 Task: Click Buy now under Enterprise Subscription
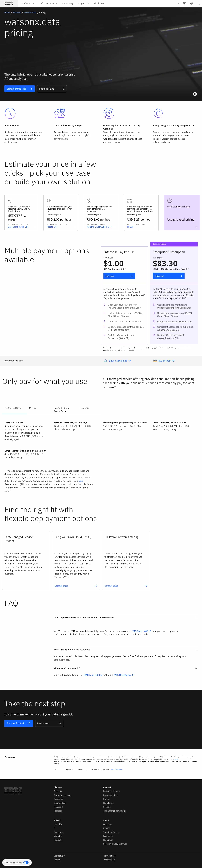[168, 276]
